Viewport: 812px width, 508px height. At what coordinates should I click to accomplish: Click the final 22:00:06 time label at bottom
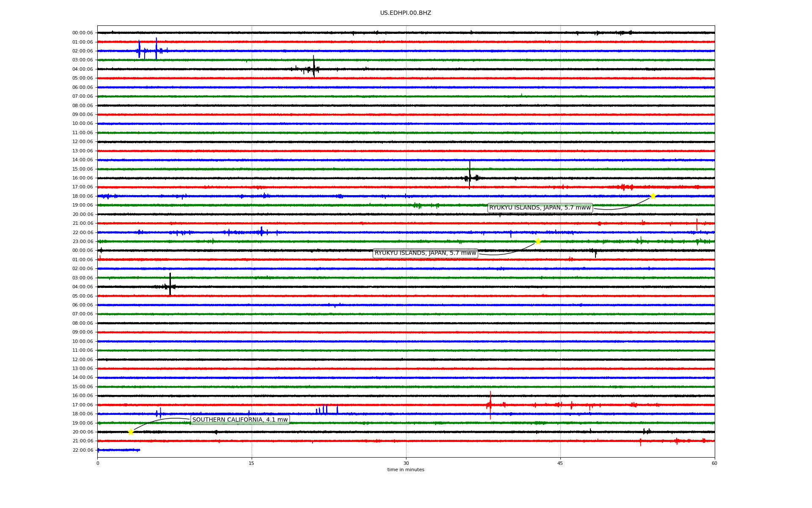point(82,450)
